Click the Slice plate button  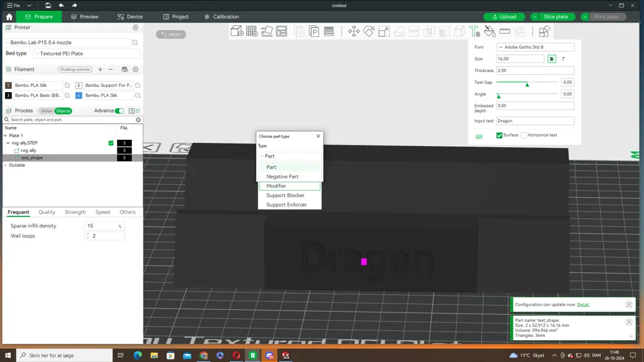[x=555, y=17]
